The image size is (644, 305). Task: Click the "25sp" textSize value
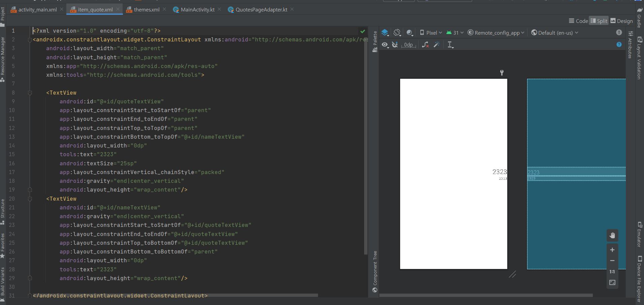127,163
